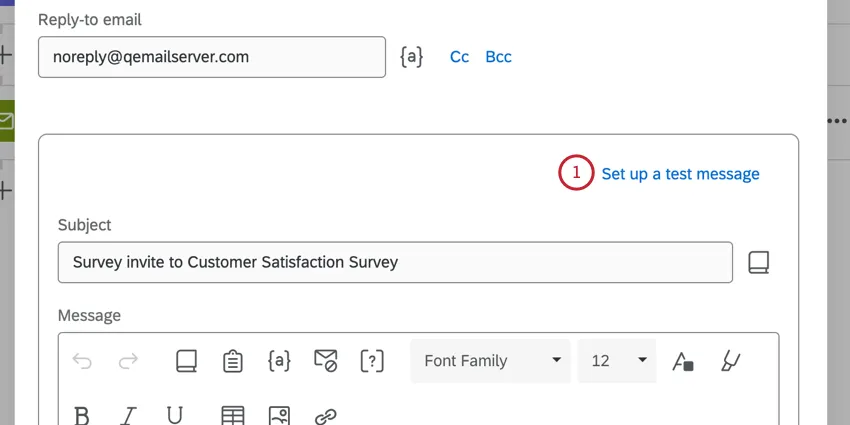Image resolution: width=850 pixels, height=425 pixels.
Task: Click the undo arrow in message toolbar
Action: pos(82,361)
